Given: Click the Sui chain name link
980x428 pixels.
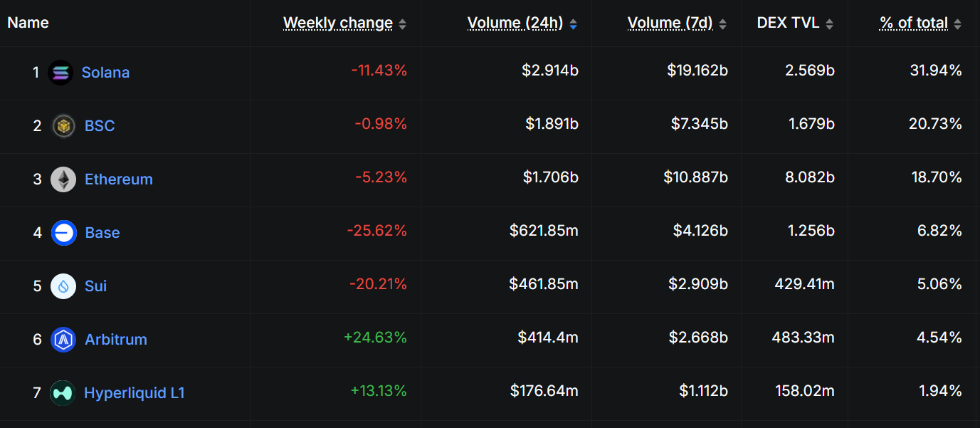Looking at the screenshot, I should coord(96,286).
